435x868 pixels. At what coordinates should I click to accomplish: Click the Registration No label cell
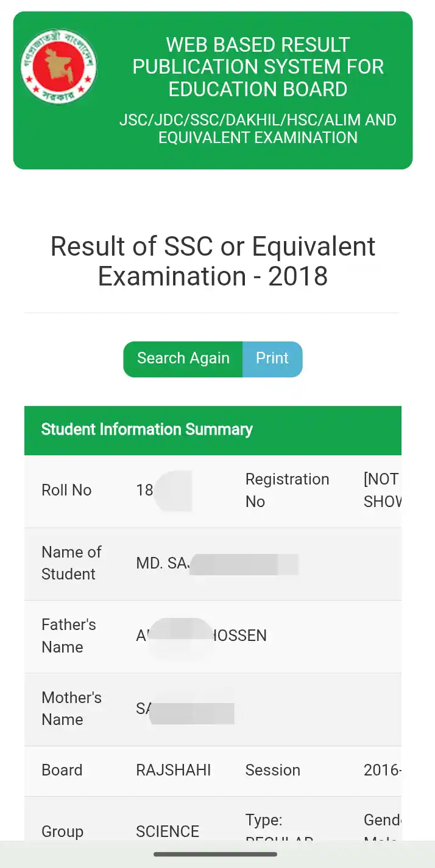point(287,490)
